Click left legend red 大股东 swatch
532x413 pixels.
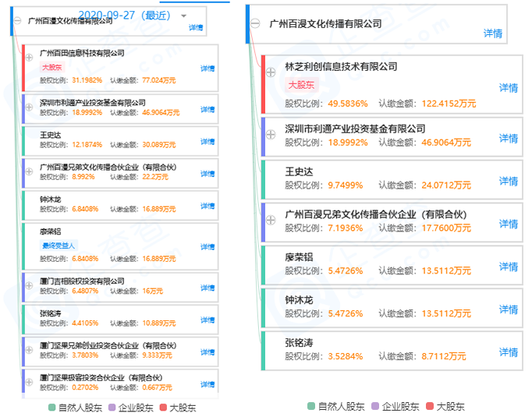(x=163, y=408)
